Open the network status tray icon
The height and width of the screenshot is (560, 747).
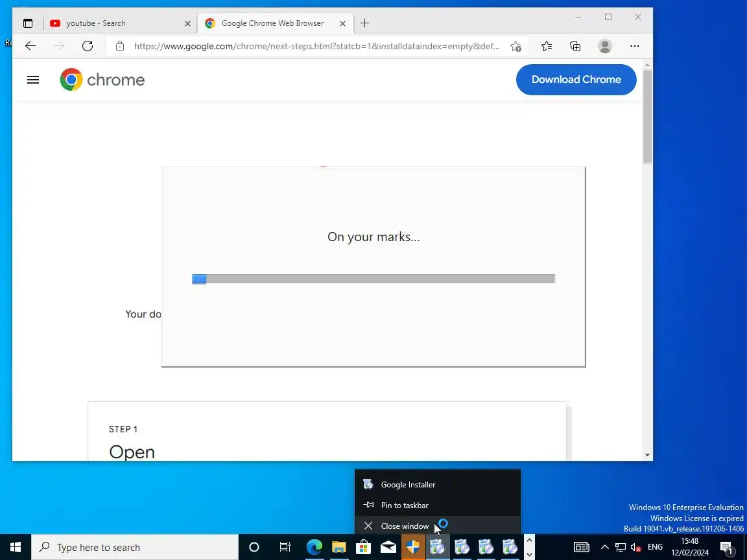[621, 548]
